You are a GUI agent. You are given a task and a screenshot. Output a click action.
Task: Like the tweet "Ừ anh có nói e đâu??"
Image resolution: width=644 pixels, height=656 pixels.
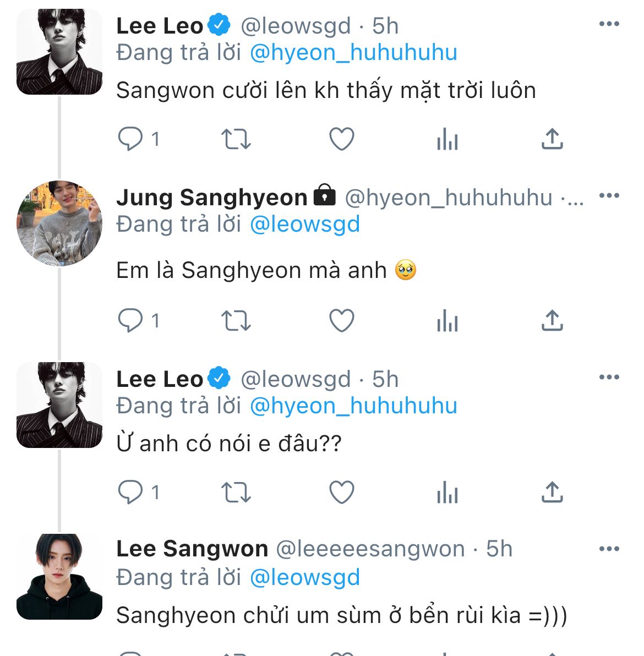tap(341, 492)
